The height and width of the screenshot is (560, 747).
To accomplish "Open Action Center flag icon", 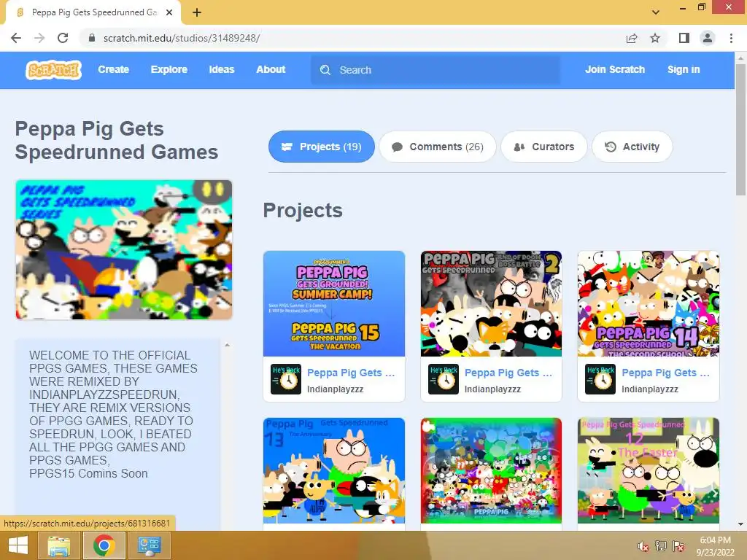I will pos(678,546).
